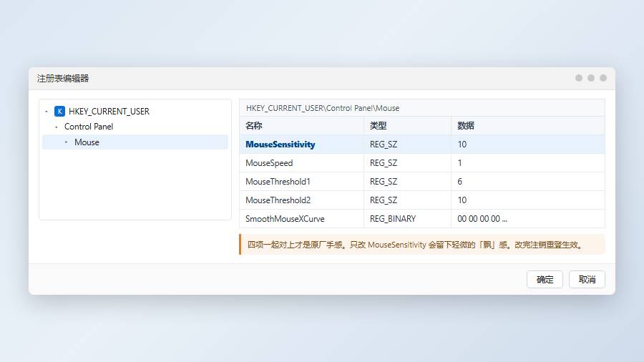This screenshot has height=362, width=644.
Task: Select the SmoothMouseXCurve value name
Action: click(285, 219)
